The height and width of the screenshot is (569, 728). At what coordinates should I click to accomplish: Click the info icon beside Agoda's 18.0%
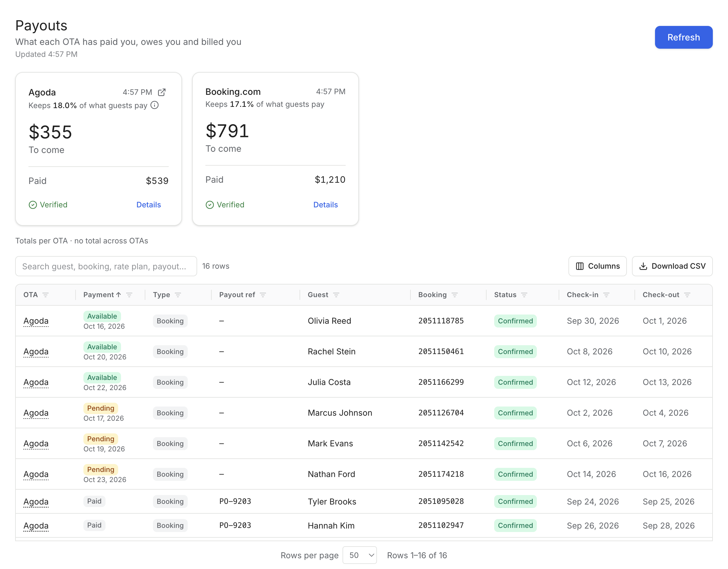pyautogui.click(x=155, y=105)
